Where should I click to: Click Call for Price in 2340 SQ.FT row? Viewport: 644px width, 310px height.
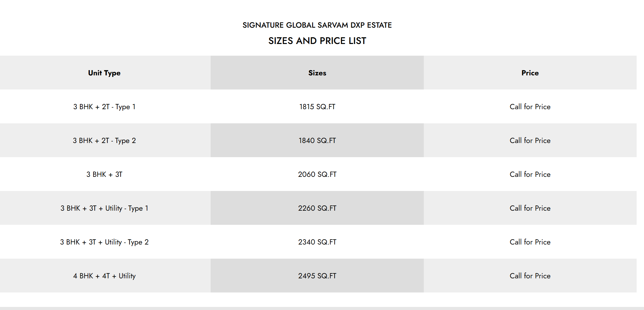pyautogui.click(x=530, y=242)
